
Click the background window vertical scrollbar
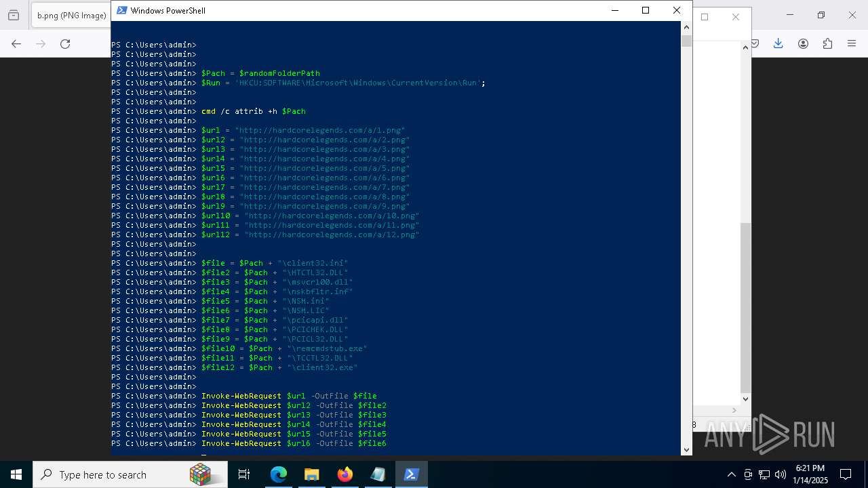click(x=746, y=307)
